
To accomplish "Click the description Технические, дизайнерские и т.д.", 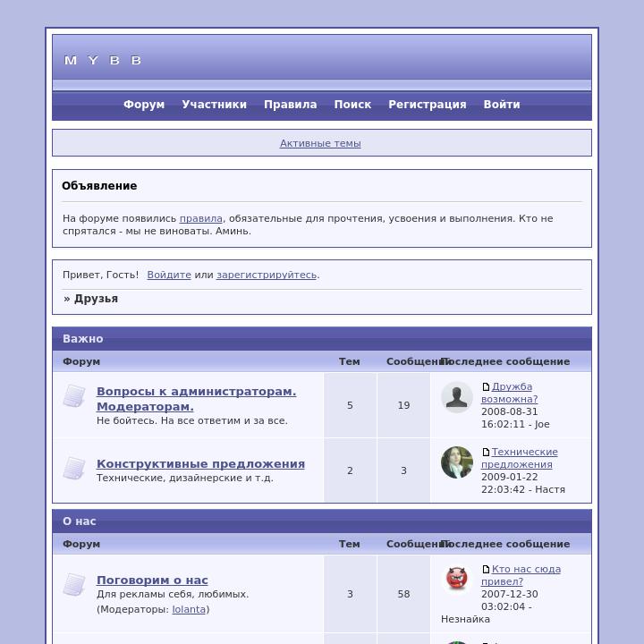I will tap(185, 478).
